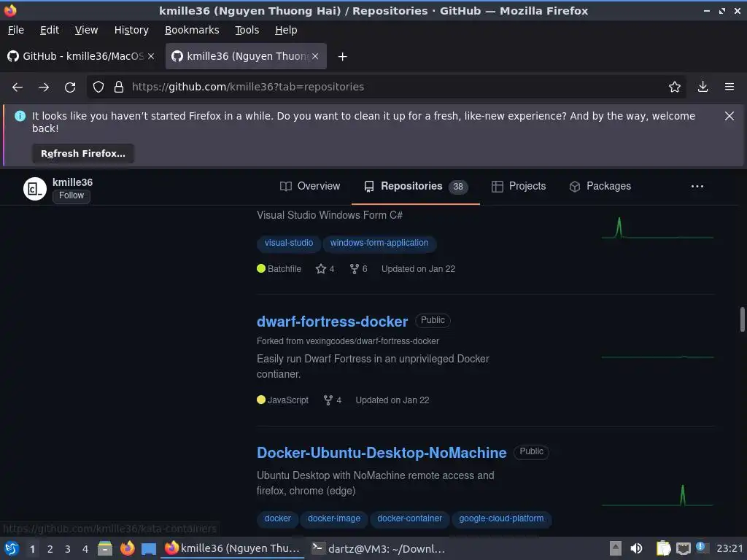Open the View menu
747x560 pixels.
click(86, 30)
